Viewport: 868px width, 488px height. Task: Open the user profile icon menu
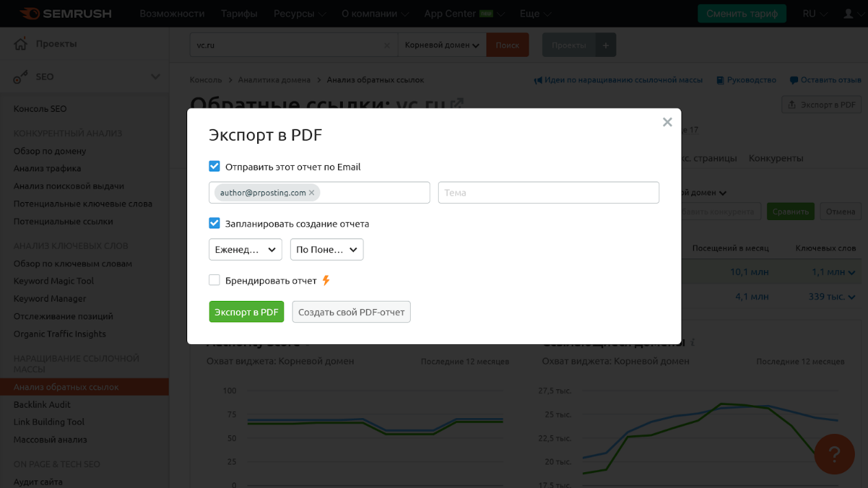849,13
